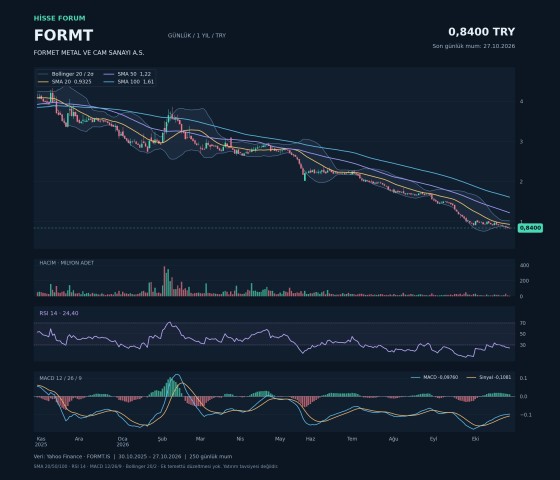Image resolution: width=560 pixels, height=480 pixels.
Task: Click the green 0,8400 price tag on axis
Action: [x=530, y=228]
